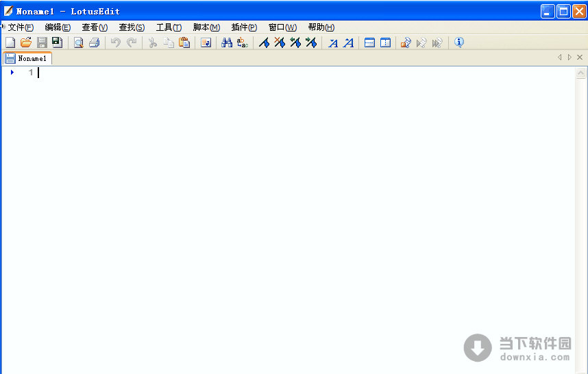
Task: Open the 插件(P) menu
Action: click(244, 27)
